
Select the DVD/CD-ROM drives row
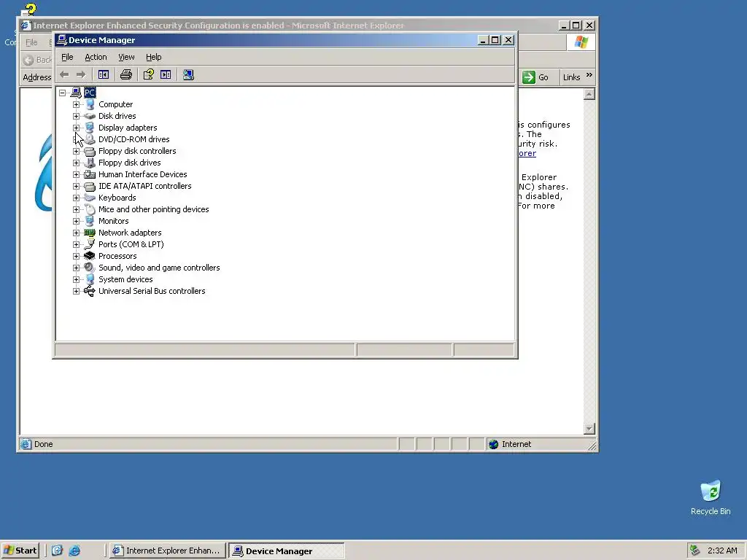[x=134, y=139]
